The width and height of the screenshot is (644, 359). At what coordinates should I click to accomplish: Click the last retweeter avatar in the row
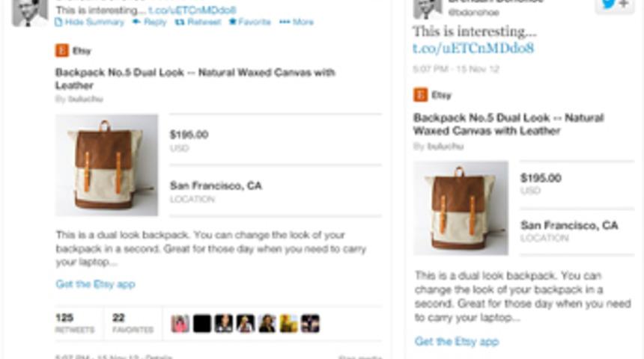310,323
